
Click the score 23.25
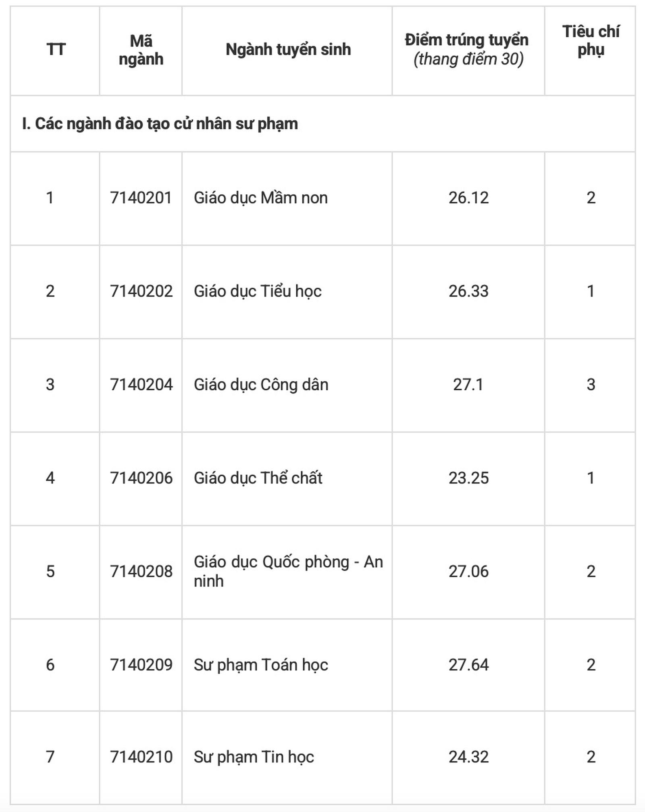point(468,478)
